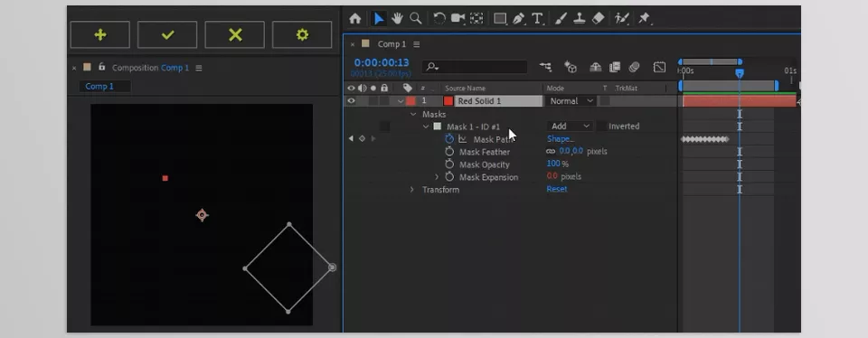This screenshot has height=338, width=868.
Task: Select the Pen tool
Action: click(519, 19)
